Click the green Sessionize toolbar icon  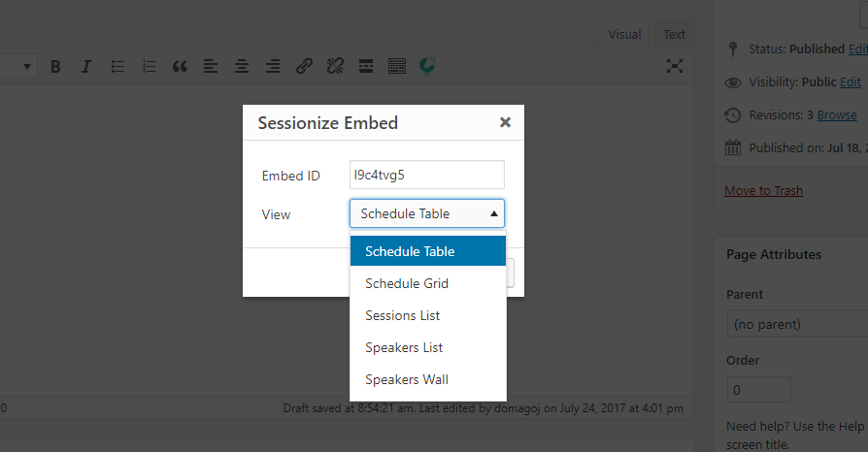pos(427,66)
